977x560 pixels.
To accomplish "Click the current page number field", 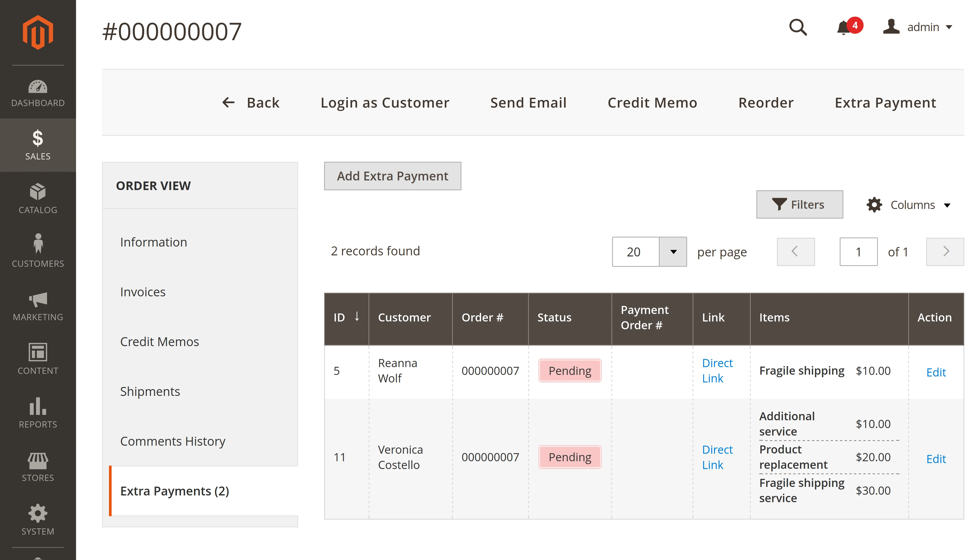I will click(x=858, y=252).
